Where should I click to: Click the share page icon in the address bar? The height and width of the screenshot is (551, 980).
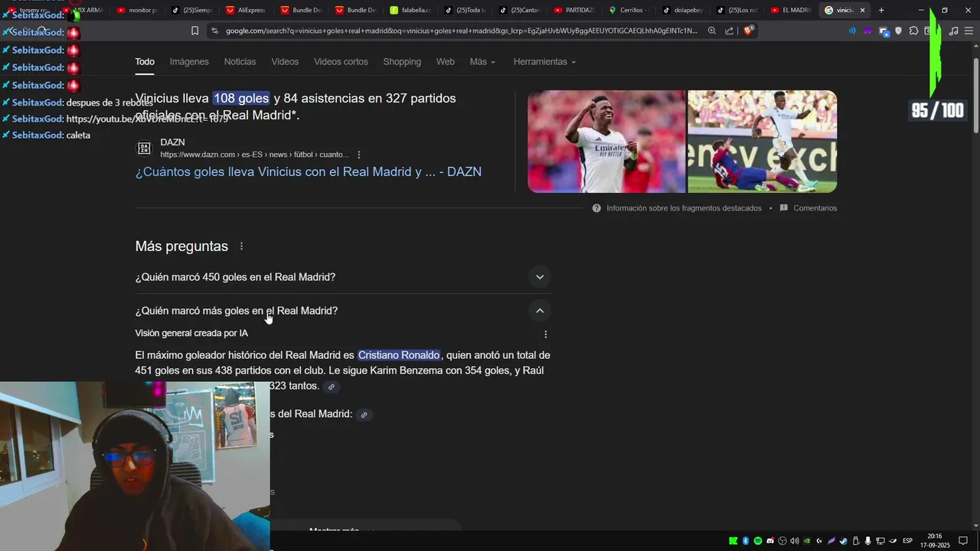pos(729,31)
